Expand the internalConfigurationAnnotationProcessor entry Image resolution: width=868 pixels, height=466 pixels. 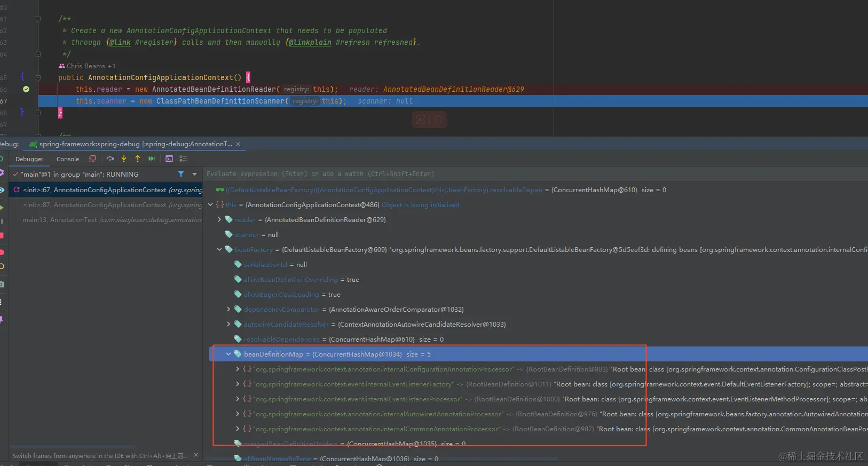[x=238, y=369]
